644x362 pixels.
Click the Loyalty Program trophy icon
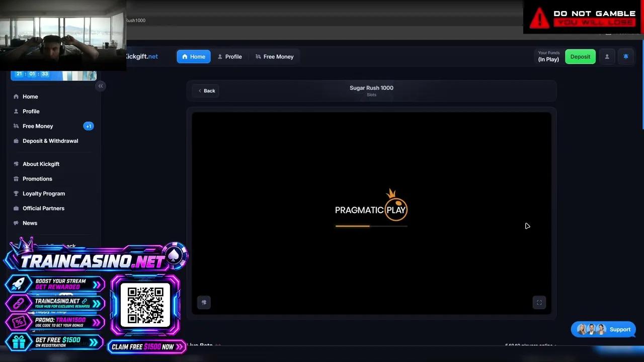[x=16, y=194]
